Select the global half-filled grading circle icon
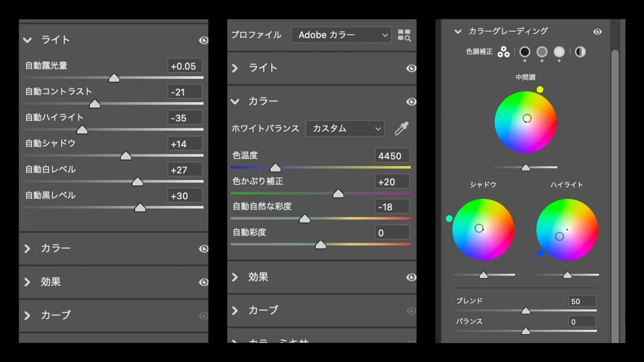The image size is (644, 362). [580, 52]
